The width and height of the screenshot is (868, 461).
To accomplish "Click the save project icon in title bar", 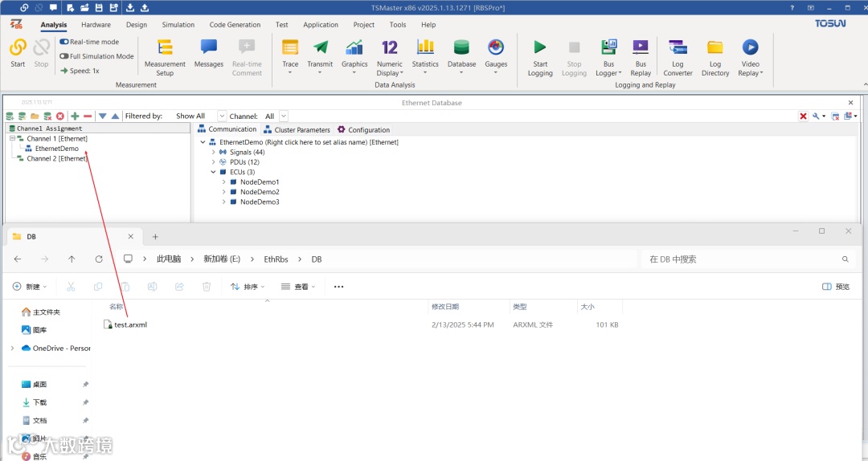I will (x=99, y=7).
